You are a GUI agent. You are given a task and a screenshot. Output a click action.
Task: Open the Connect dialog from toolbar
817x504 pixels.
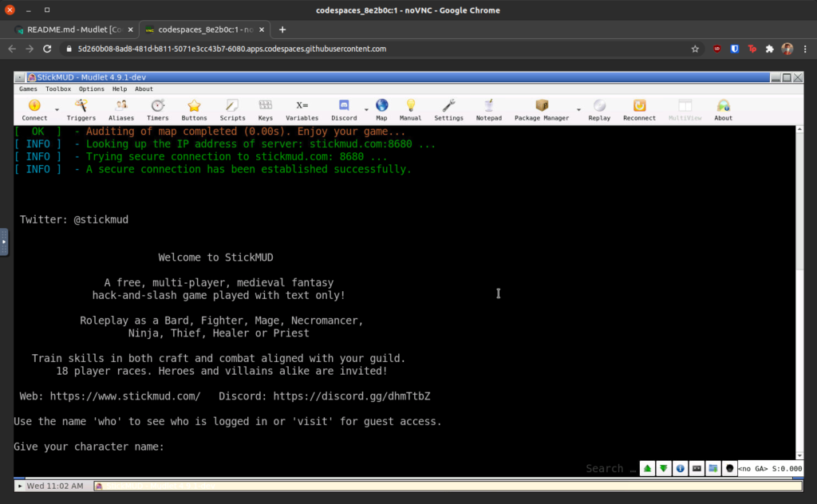pos(34,110)
